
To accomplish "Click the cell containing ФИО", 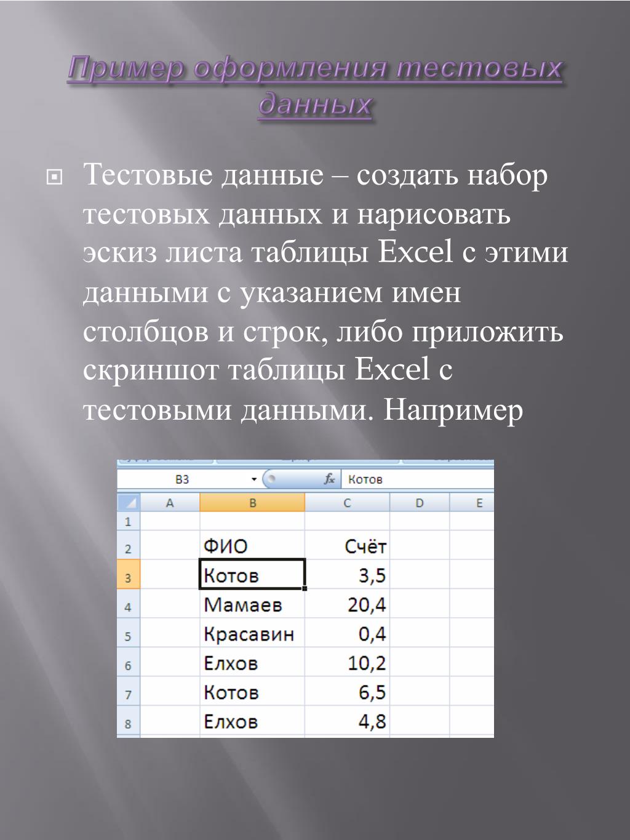I will coord(252,545).
